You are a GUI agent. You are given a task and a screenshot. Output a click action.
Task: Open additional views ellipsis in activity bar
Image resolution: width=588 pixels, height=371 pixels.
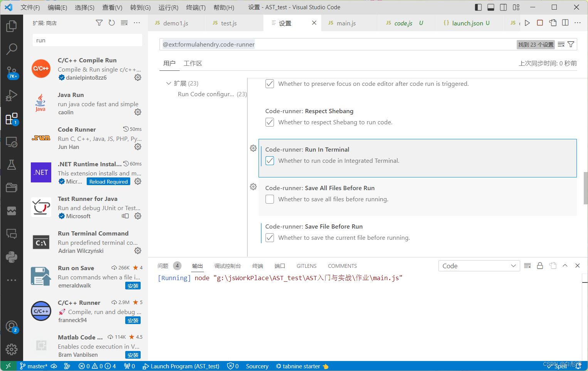tap(12, 280)
